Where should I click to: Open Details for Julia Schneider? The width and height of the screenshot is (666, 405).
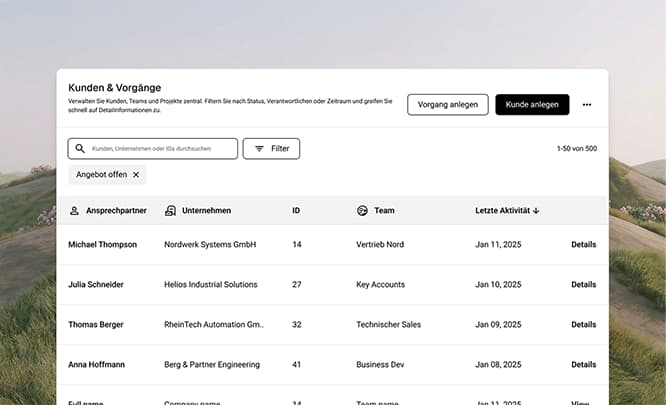583,284
